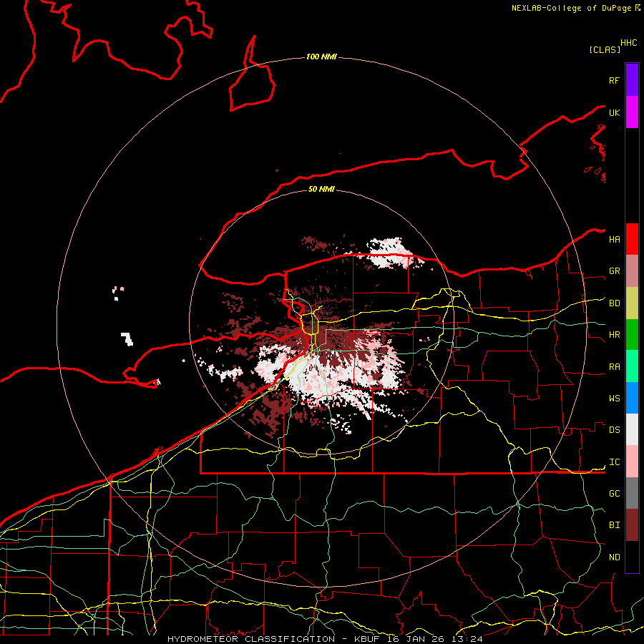Image resolution: width=644 pixels, height=644 pixels.
Task: Click the purple RF color swatch
Action: (x=632, y=80)
